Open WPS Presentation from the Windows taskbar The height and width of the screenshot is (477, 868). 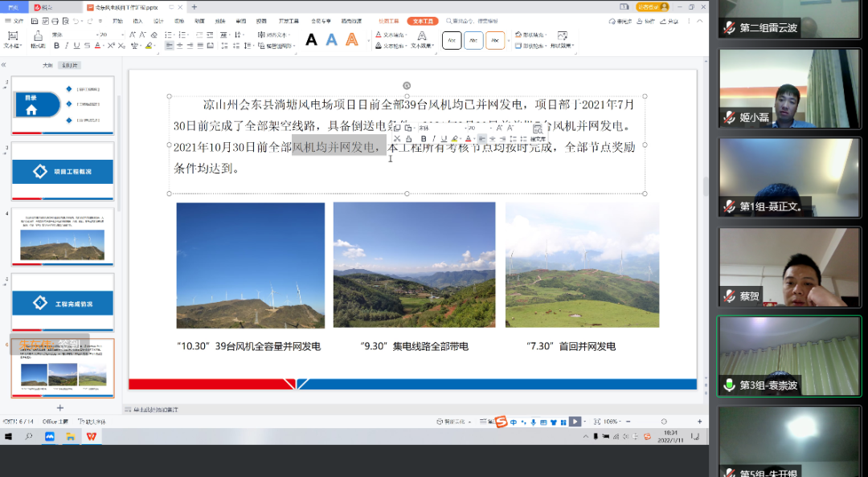pyautogui.click(x=92, y=437)
